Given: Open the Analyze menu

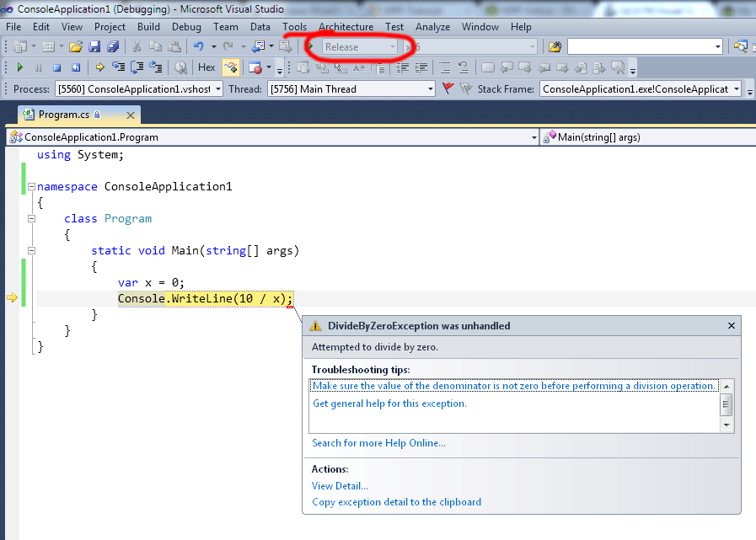Looking at the screenshot, I should 432,27.
